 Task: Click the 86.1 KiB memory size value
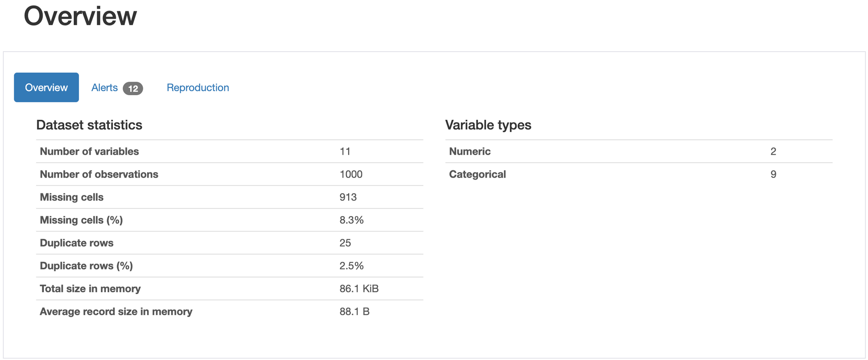(x=359, y=289)
